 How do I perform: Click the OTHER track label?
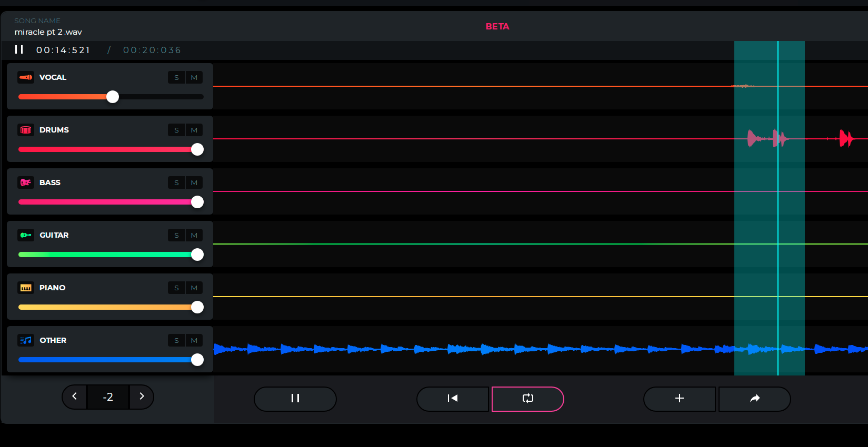(53, 340)
